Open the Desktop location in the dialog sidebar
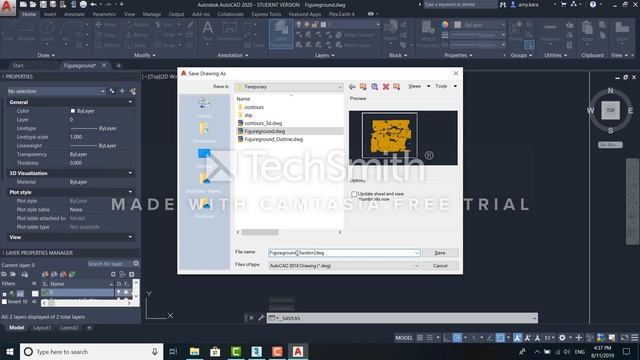This screenshot has height=360, width=640. tap(204, 158)
